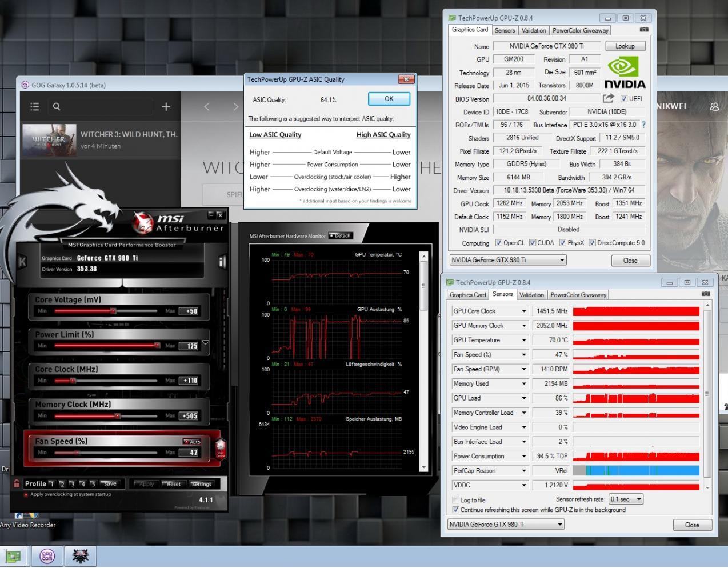Viewport: 728px width, 568px height.
Task: Click the User Define fan button
Action: (221, 448)
